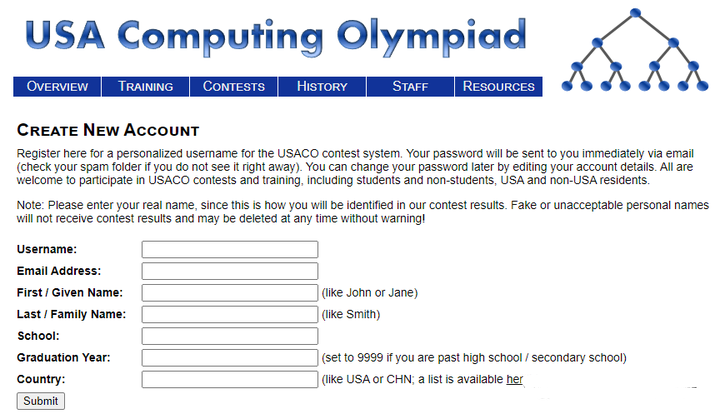Click the Graduation Year input box
The image size is (720, 419).
coord(229,358)
